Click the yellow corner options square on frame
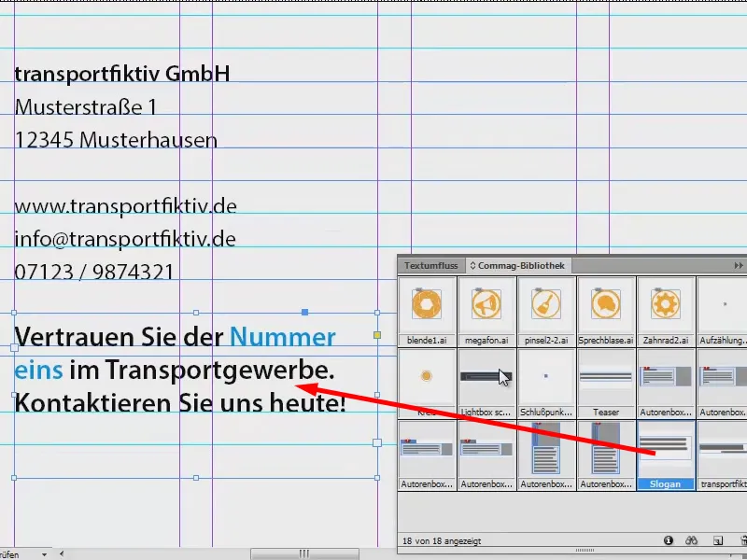The width and height of the screenshot is (747, 560). tap(377, 335)
